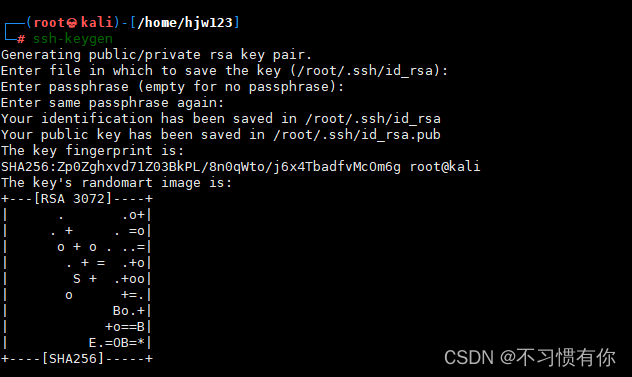Click the 'The key fingerprint is:' line
Screen dimensions: 632x377
click(x=92, y=151)
